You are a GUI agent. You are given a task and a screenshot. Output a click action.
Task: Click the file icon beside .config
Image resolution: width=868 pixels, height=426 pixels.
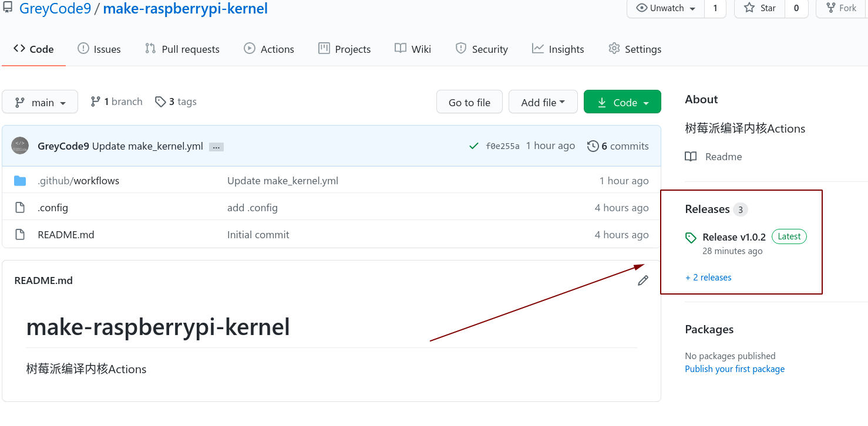tap(20, 208)
